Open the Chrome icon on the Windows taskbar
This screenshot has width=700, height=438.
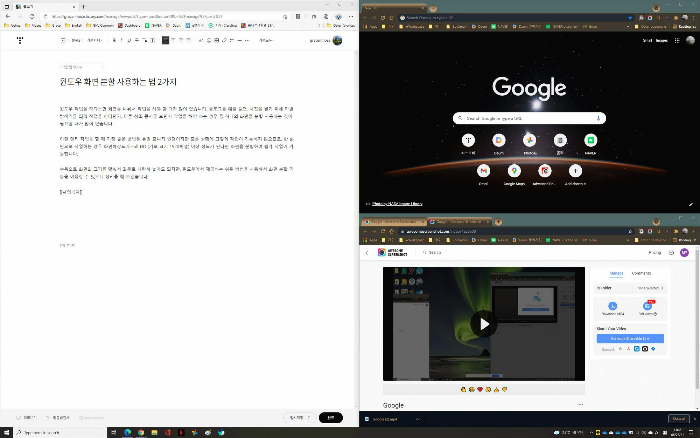pyautogui.click(x=141, y=432)
